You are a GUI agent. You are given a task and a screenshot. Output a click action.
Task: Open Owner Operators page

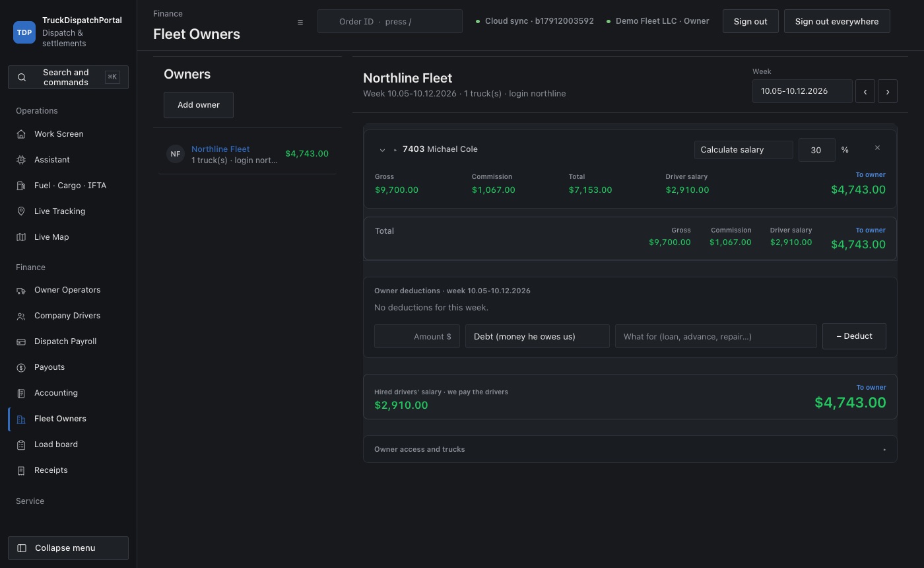[68, 290]
